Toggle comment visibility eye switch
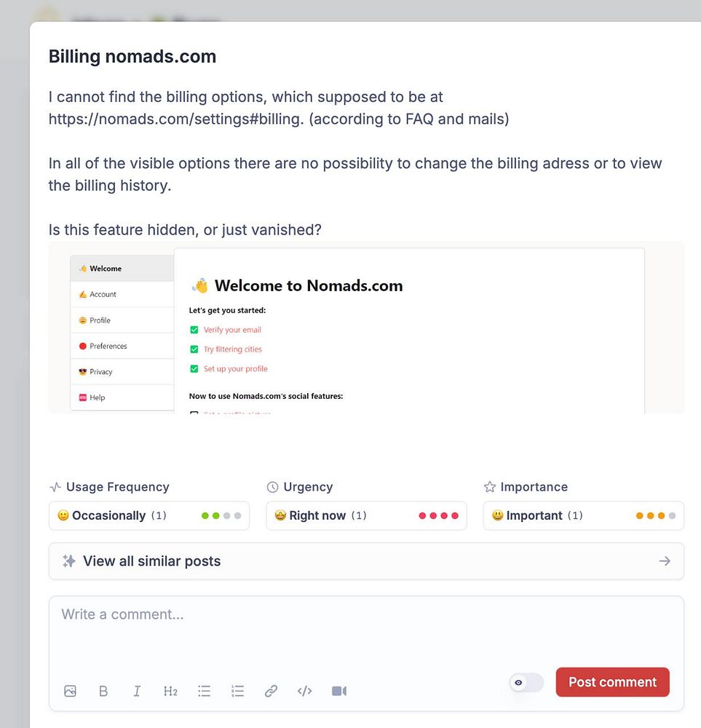The image size is (701, 728). tap(526, 682)
